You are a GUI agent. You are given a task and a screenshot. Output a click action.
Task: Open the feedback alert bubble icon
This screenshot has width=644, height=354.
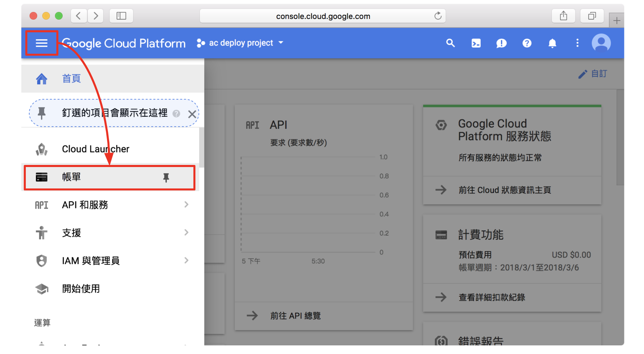point(501,43)
